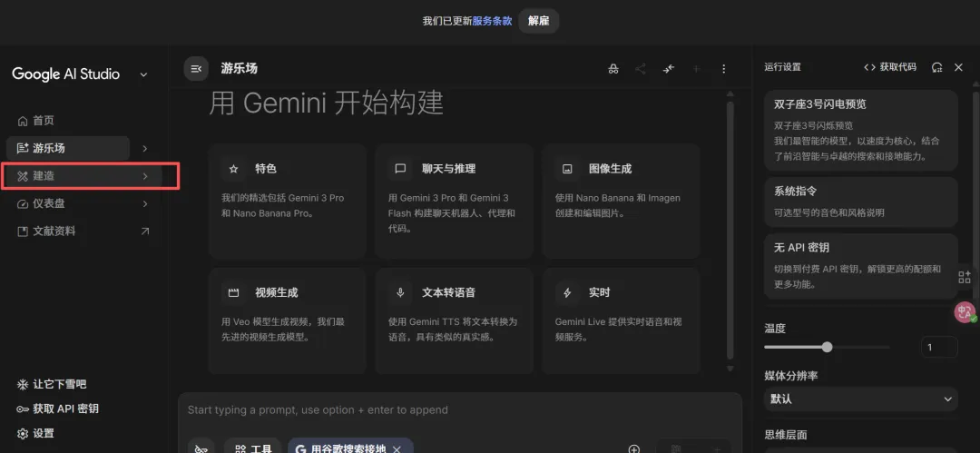Open the 服务条款 link
980x453 pixels.
tap(492, 21)
